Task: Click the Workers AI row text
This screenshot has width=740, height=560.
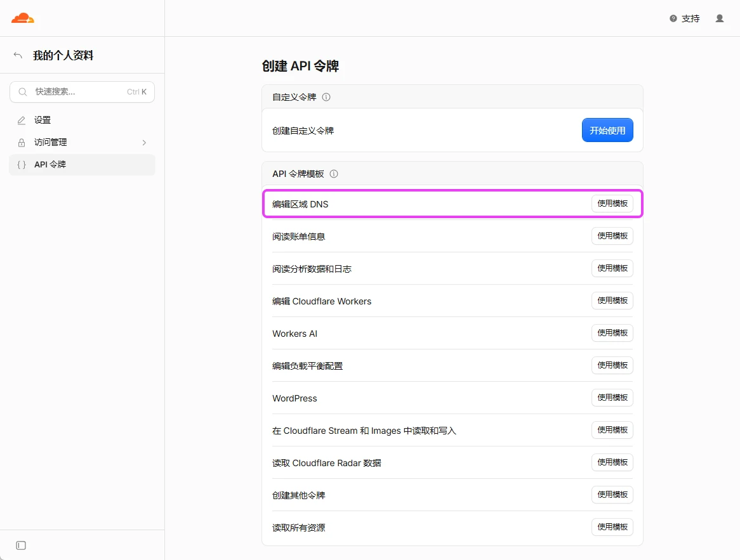Action: point(294,334)
